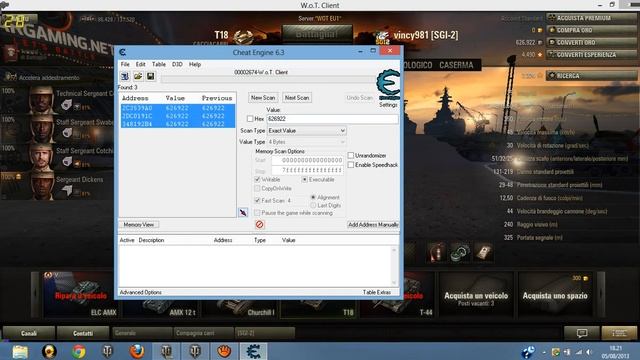
Task: Click the scan Value input field
Action: coord(332,119)
